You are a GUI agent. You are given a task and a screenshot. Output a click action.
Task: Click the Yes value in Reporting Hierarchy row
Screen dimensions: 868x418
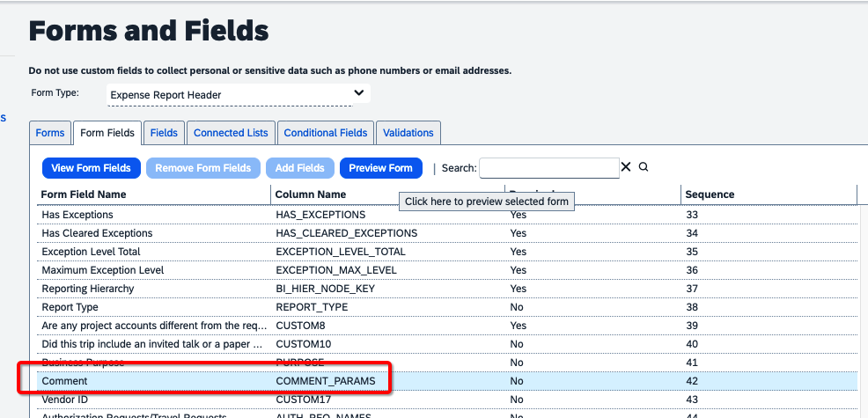[x=519, y=289]
